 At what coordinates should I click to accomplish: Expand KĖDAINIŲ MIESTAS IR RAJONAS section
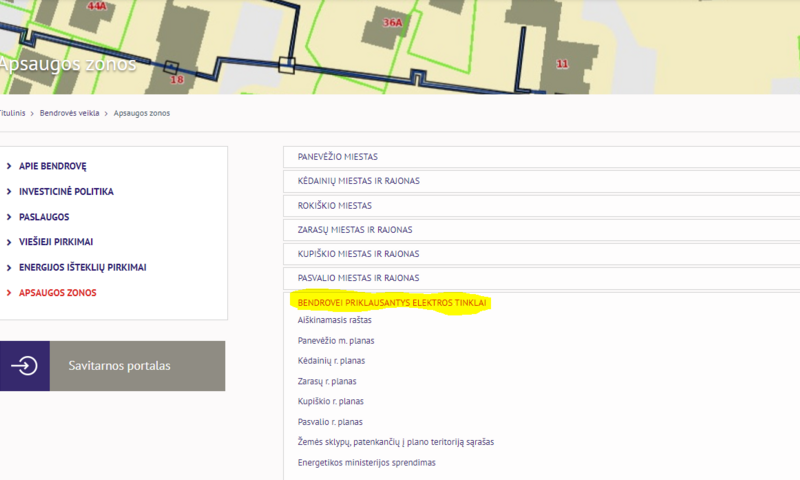[x=541, y=181]
